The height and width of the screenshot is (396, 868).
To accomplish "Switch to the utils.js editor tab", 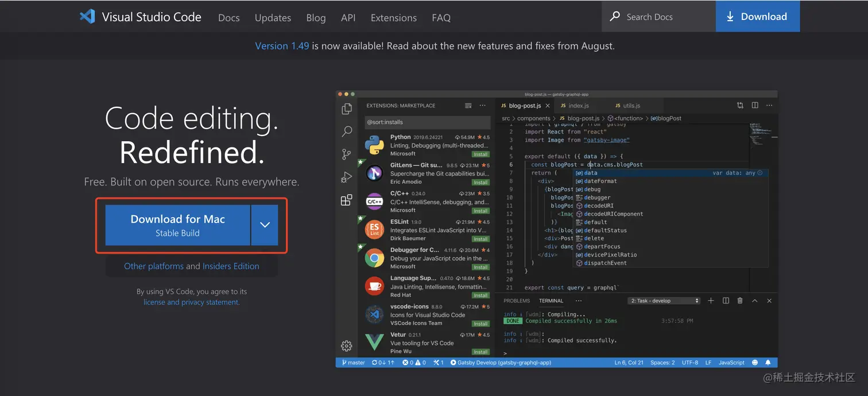I will [x=631, y=106].
